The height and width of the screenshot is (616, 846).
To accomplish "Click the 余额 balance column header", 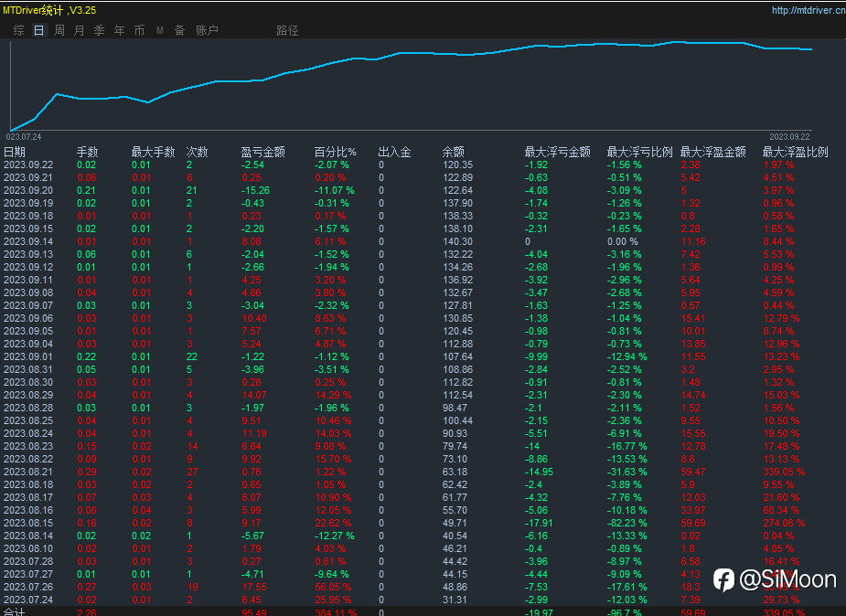I will tap(453, 153).
